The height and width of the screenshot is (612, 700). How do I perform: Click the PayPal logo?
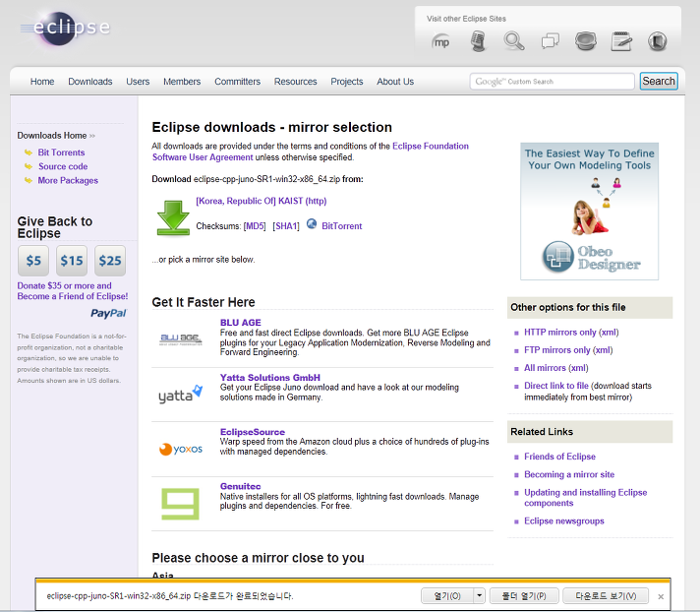pos(108,313)
